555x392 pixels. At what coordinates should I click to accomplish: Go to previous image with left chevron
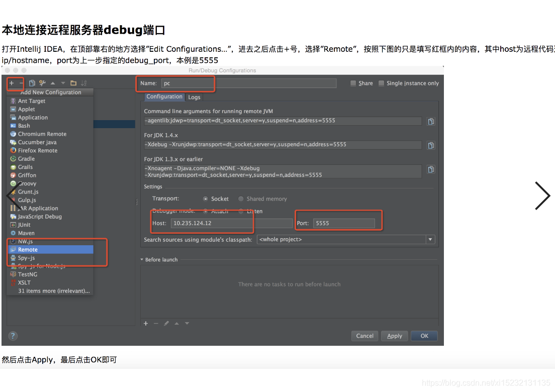pos(13,195)
